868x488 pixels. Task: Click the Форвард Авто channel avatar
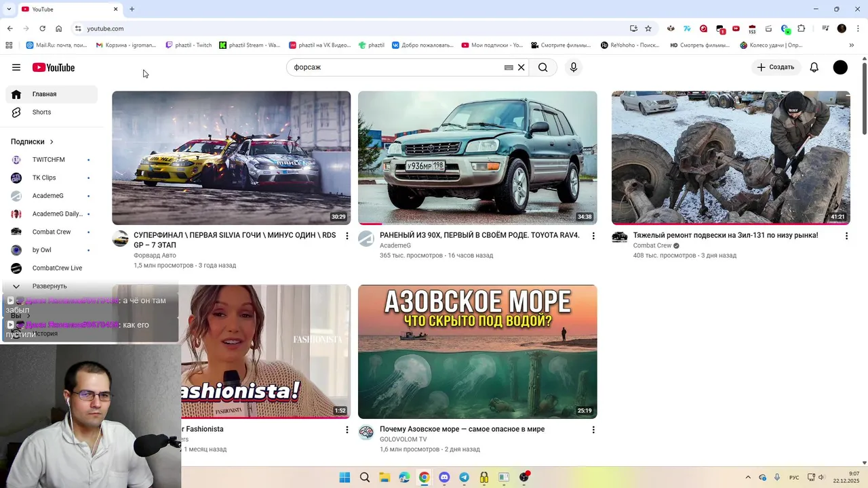(120, 239)
